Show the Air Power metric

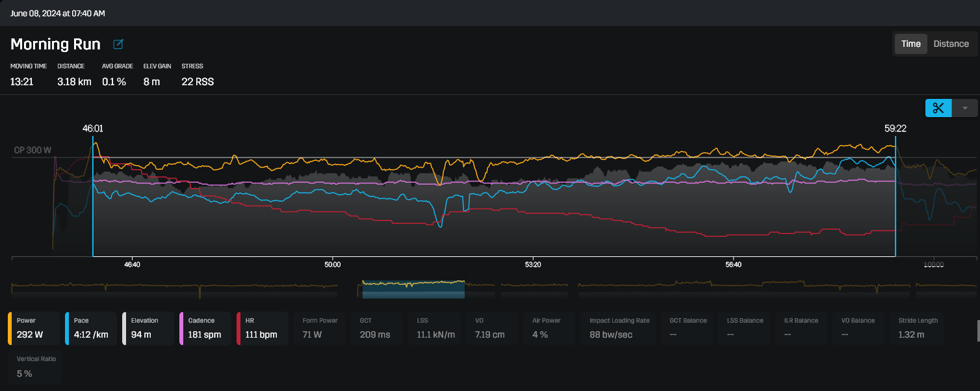(x=547, y=328)
